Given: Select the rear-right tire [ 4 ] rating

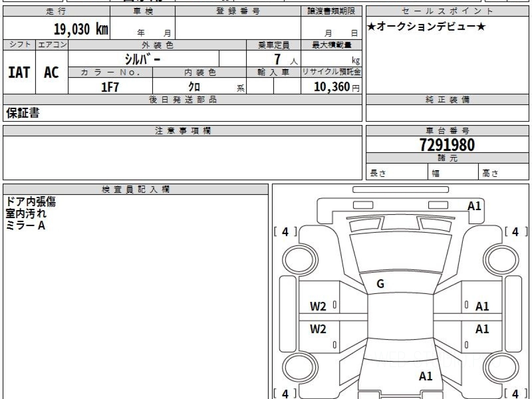Looking at the screenshot, I should tap(516, 393).
